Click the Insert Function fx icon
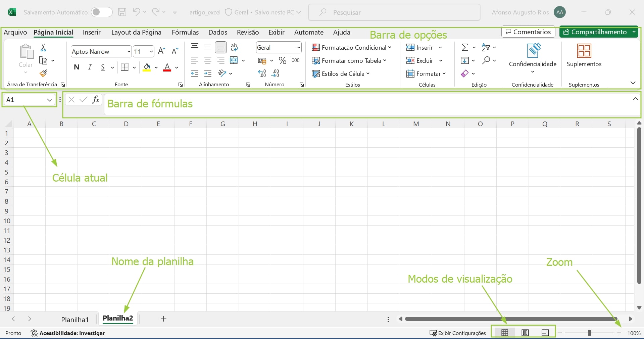This screenshot has height=339, width=644. coord(96,99)
